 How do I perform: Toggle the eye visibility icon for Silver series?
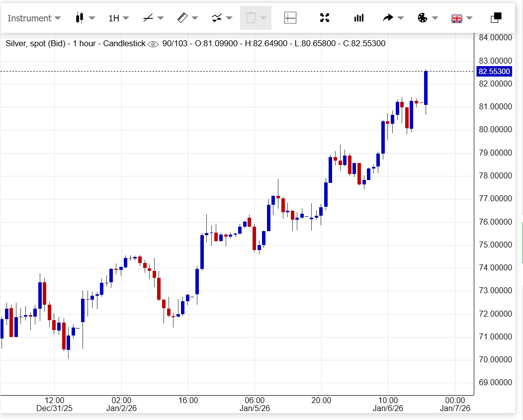click(153, 44)
